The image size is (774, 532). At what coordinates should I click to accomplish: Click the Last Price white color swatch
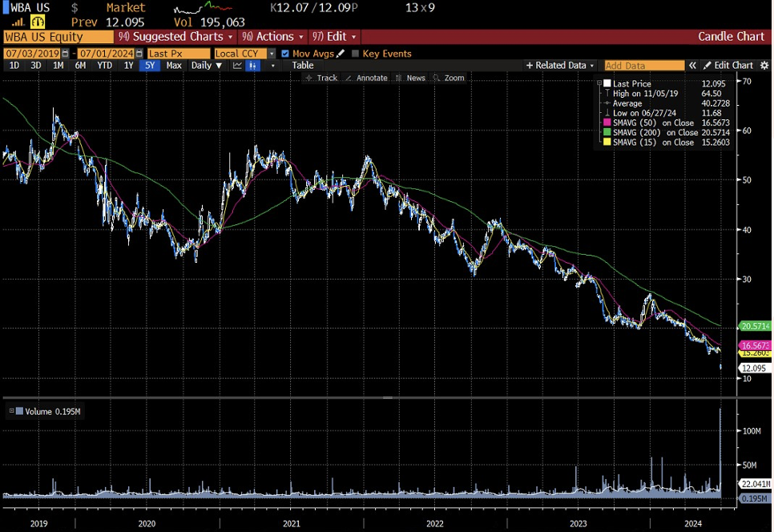[607, 83]
